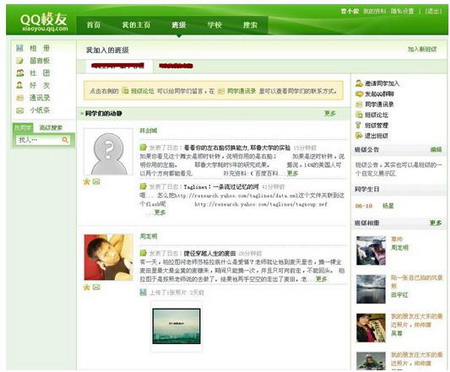Open the 同学通讯录 icon in right panel

point(359,104)
